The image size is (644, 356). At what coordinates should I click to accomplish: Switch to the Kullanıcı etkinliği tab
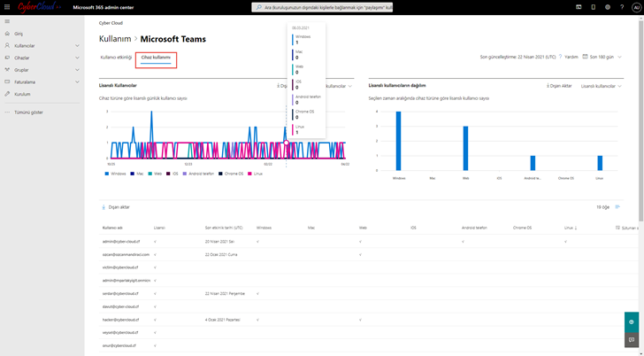click(x=116, y=58)
